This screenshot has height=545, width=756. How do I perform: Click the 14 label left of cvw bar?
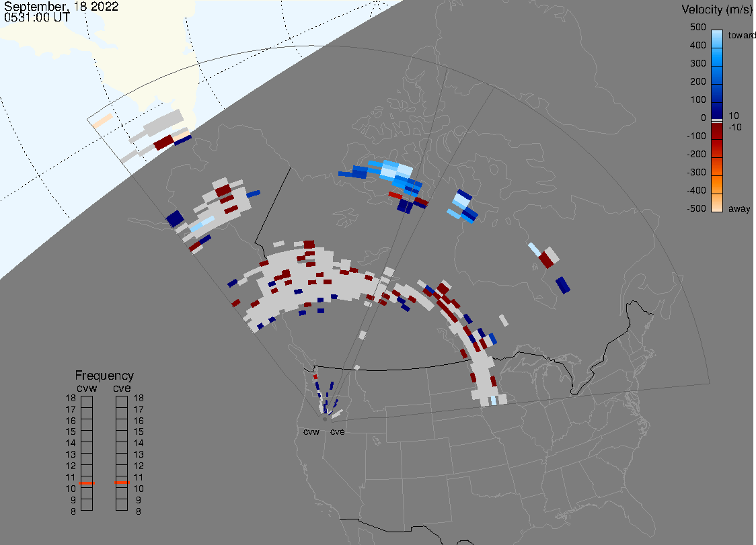point(71,444)
